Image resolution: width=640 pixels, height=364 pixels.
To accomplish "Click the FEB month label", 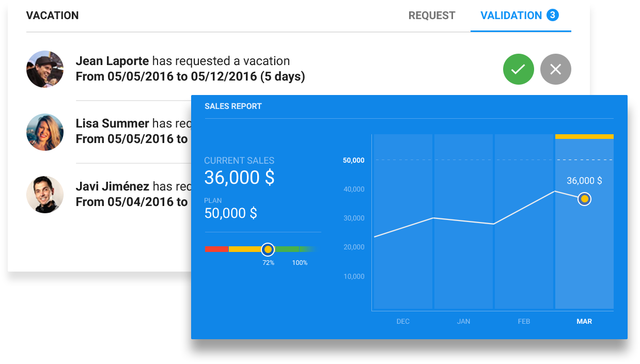I will tap(524, 322).
